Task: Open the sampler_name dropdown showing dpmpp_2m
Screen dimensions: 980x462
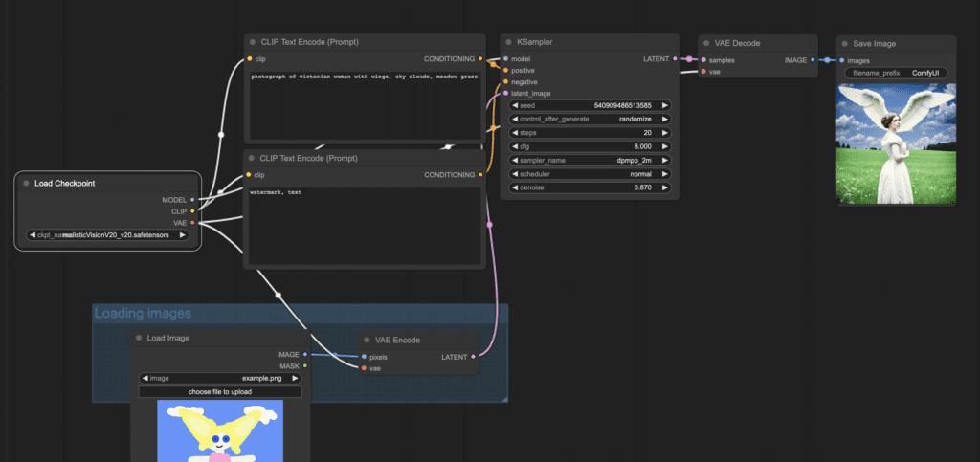Action: tap(590, 160)
